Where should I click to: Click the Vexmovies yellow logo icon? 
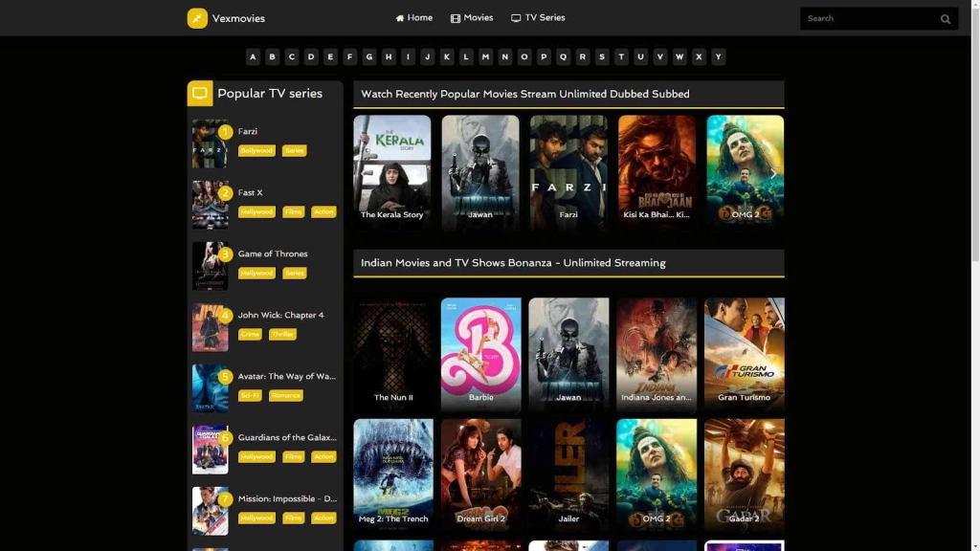197,18
